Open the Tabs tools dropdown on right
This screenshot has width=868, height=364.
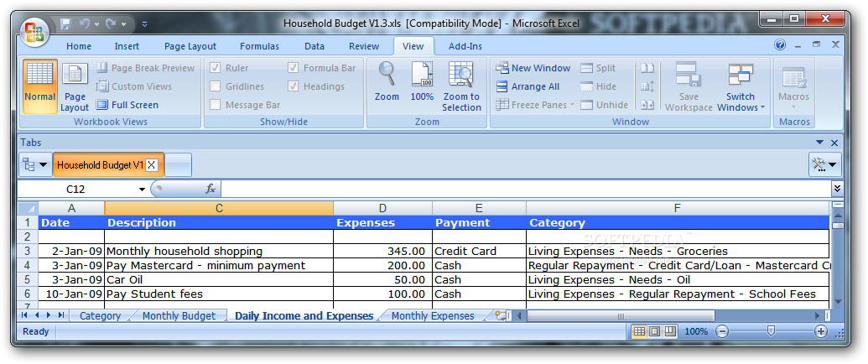pos(825,164)
